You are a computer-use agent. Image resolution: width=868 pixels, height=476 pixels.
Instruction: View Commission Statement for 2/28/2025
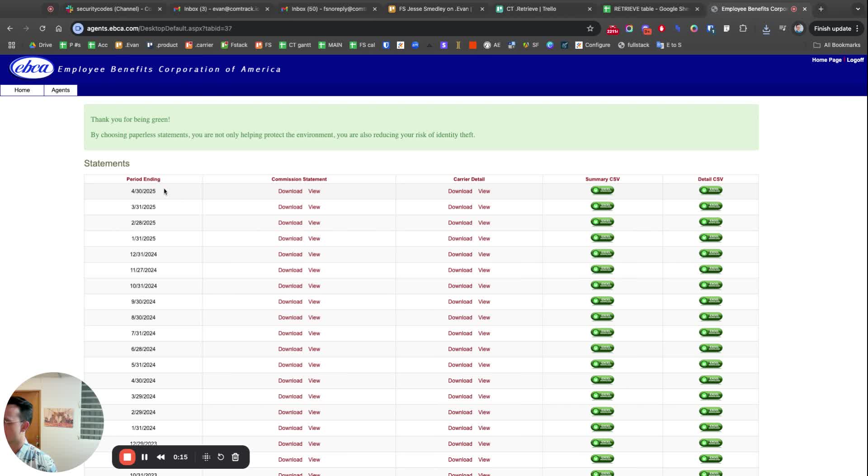[314, 223]
